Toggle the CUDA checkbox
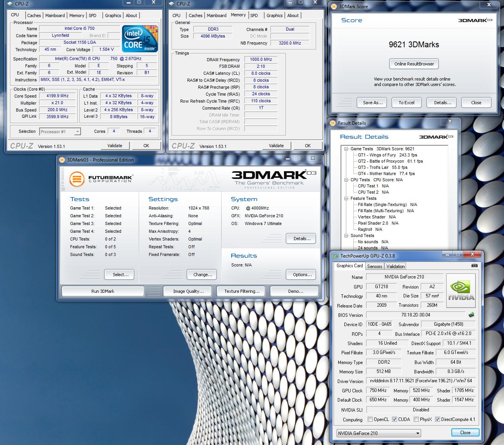 pyautogui.click(x=394, y=419)
